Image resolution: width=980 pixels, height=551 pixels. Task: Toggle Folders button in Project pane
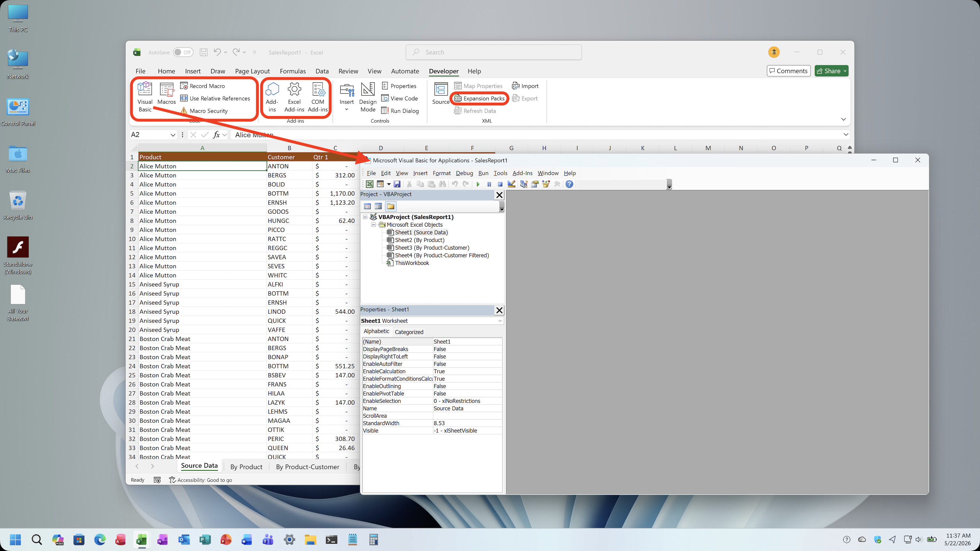[x=391, y=206]
